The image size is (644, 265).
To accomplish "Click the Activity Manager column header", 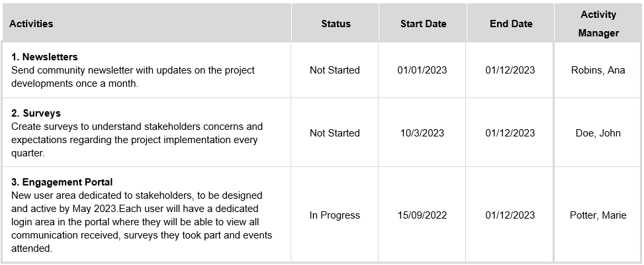I will click(x=598, y=24).
